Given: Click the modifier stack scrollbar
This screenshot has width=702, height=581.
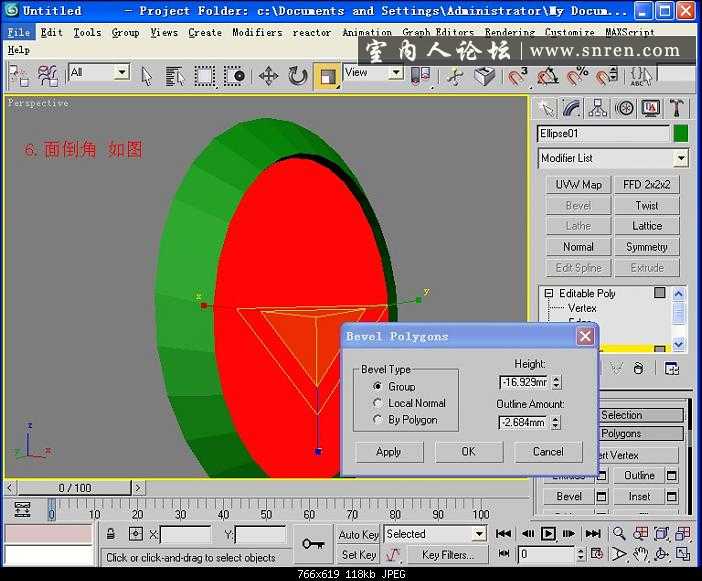Looking at the screenshot, I should point(679,318).
